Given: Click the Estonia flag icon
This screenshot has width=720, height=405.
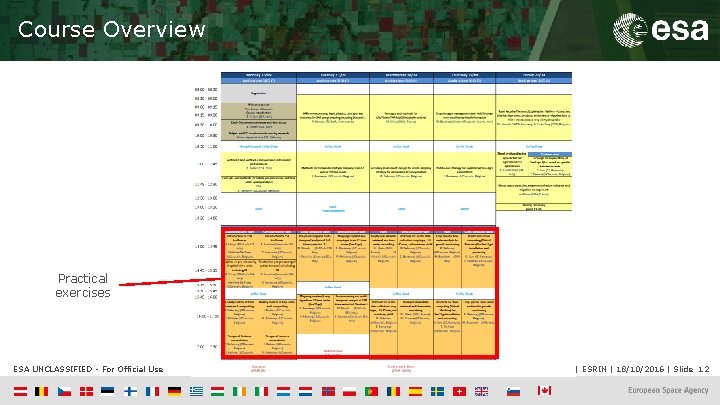Looking at the screenshot, I should tap(108, 391).
